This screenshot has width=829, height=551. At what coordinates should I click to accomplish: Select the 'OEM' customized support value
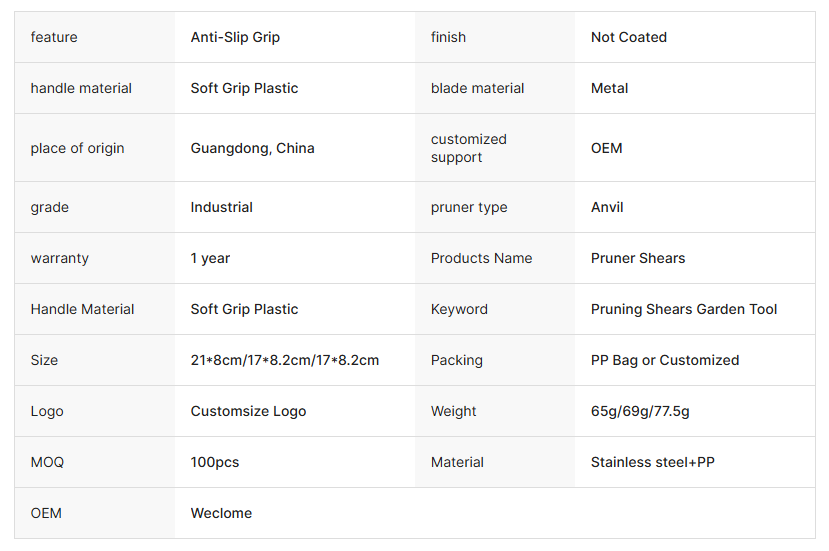click(606, 148)
